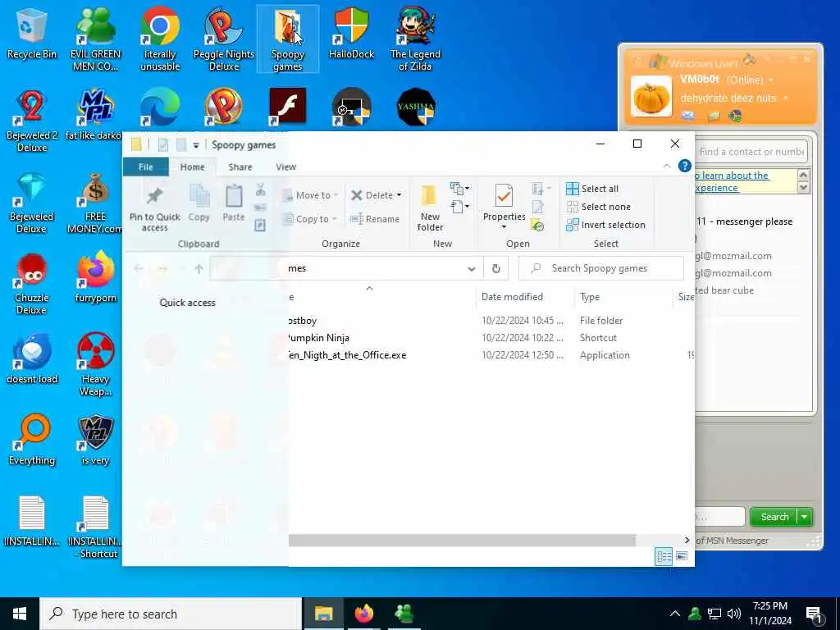Collapse the Explorer ribbon with the chevron
Screen dimensions: 840x630
click(x=666, y=166)
